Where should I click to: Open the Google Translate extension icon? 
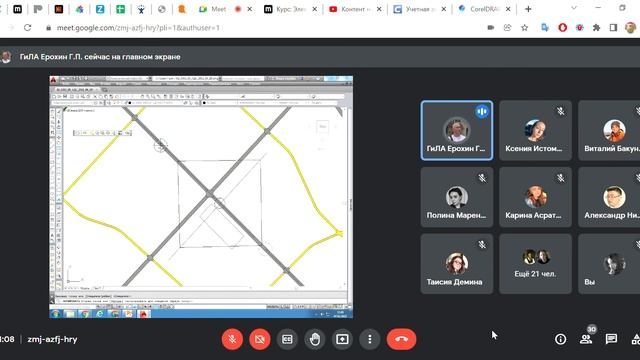(x=545, y=28)
